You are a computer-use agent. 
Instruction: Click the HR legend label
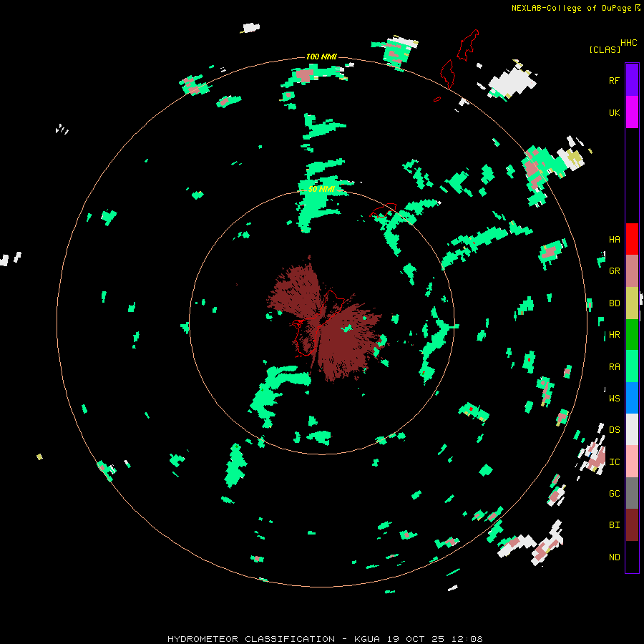tap(614, 335)
